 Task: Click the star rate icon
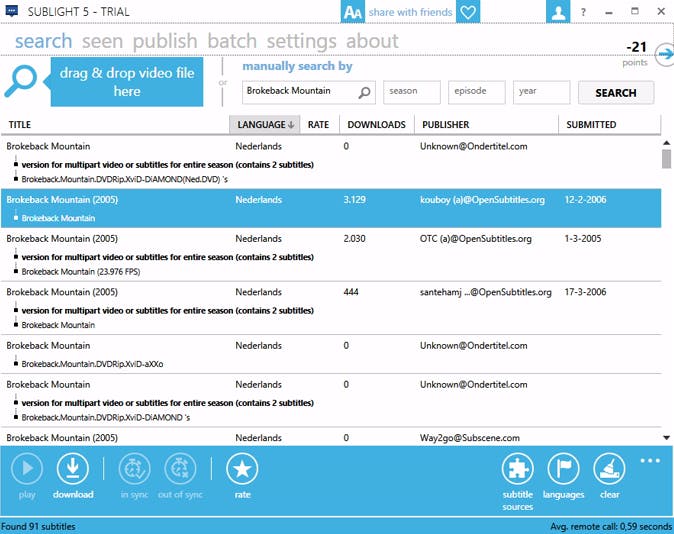click(242, 469)
